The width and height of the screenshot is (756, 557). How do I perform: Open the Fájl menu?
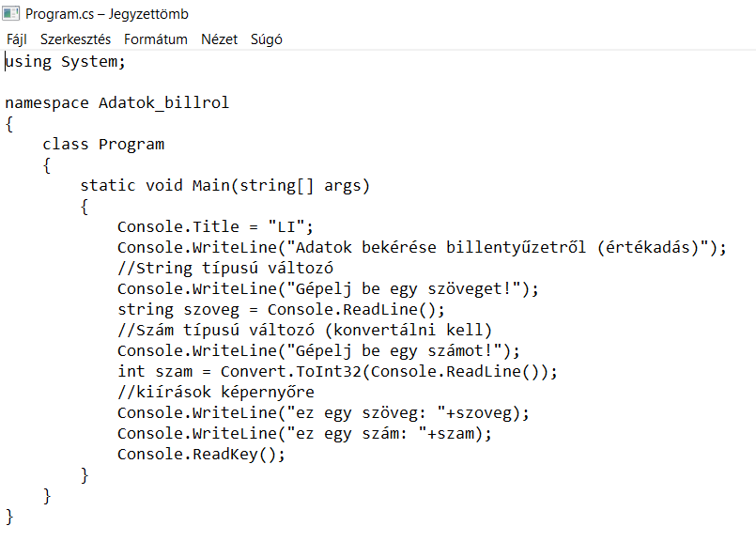pos(17,39)
